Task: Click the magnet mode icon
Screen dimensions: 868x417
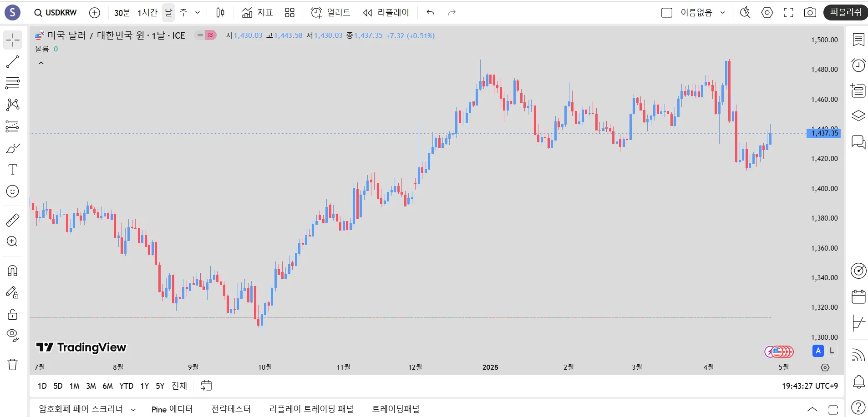Action: tap(13, 271)
